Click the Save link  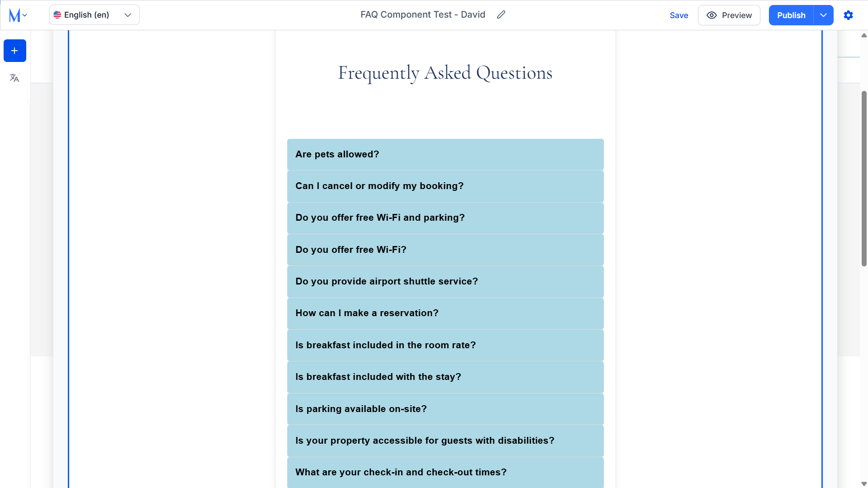[x=679, y=15]
